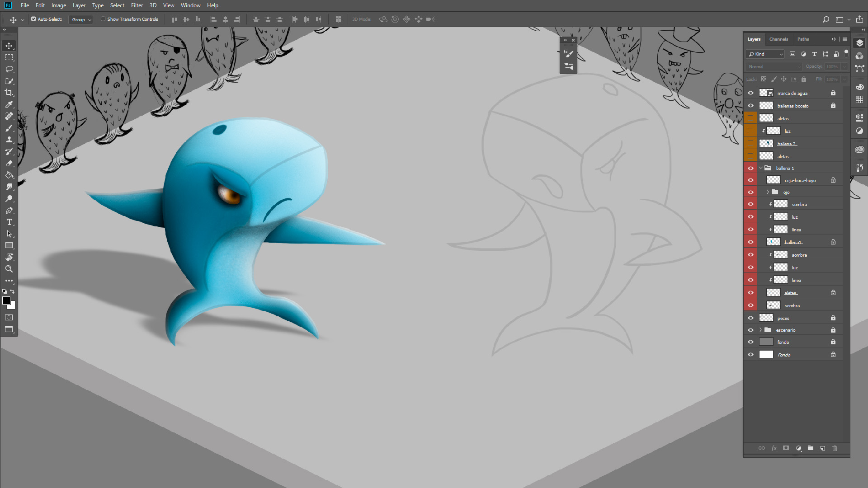
Task: Select the Crop tool
Action: (x=9, y=93)
